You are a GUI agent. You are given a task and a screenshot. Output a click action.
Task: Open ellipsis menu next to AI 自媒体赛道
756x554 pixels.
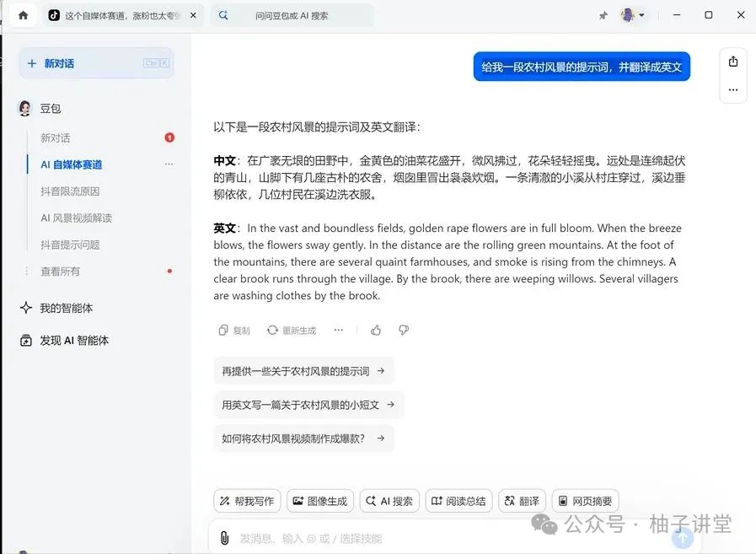[169, 164]
